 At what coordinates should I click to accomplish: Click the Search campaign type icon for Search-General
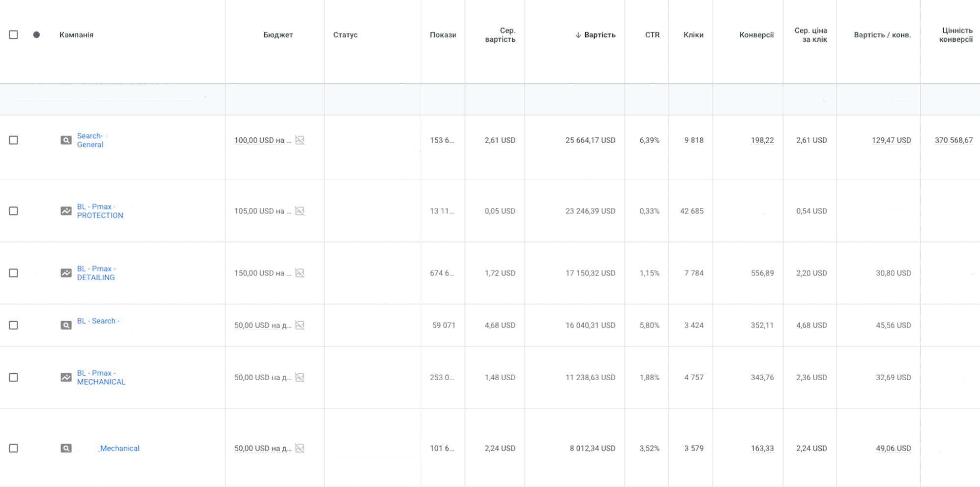point(66,141)
